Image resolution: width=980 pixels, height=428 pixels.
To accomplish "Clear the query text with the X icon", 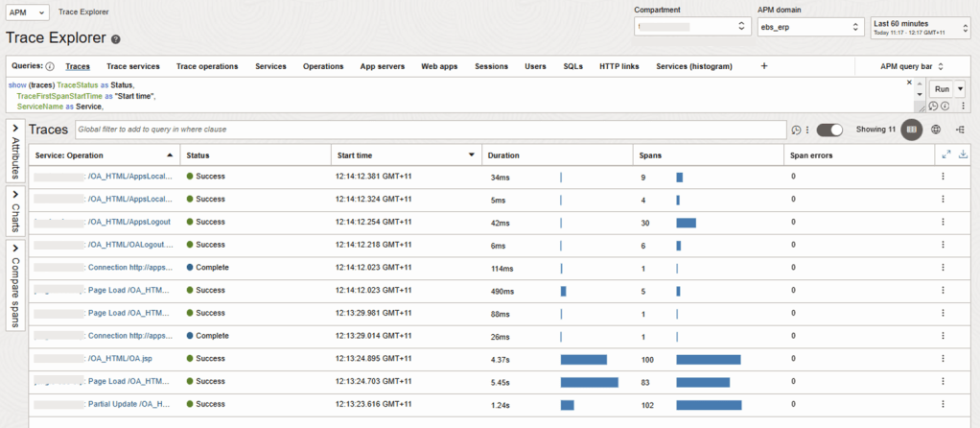I will (x=909, y=83).
